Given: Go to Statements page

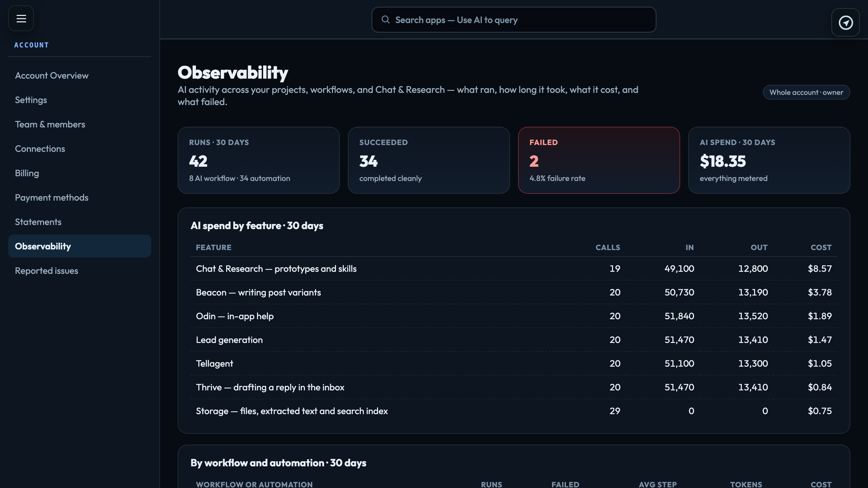Looking at the screenshot, I should click(80, 222).
